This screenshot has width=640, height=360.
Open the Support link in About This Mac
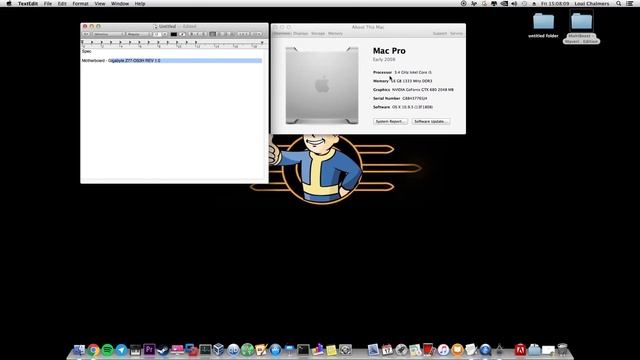point(440,33)
